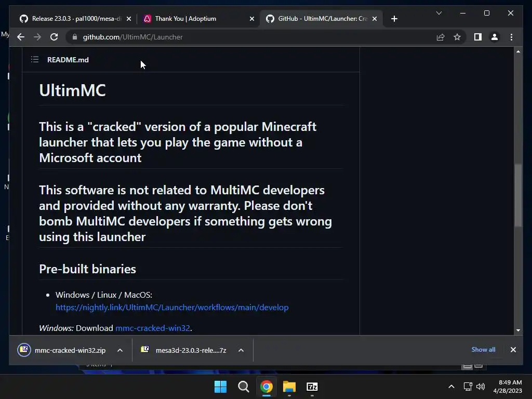Image resolution: width=532 pixels, height=399 pixels.
Task: Close the Release 23.0.3 tab
Action: point(129,19)
